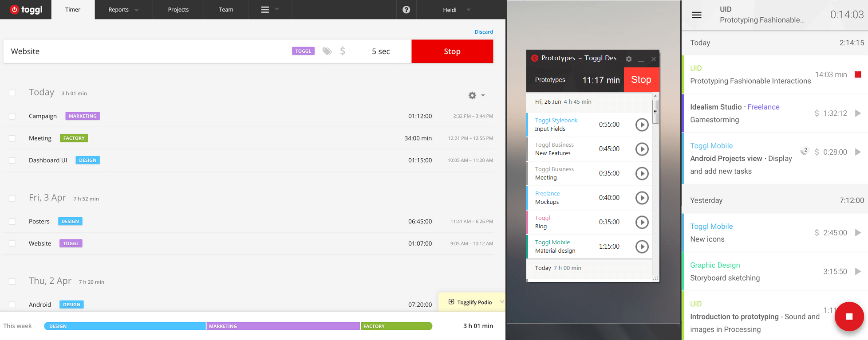Select all Fri, 3 Apr entries checkbox

[12, 199]
